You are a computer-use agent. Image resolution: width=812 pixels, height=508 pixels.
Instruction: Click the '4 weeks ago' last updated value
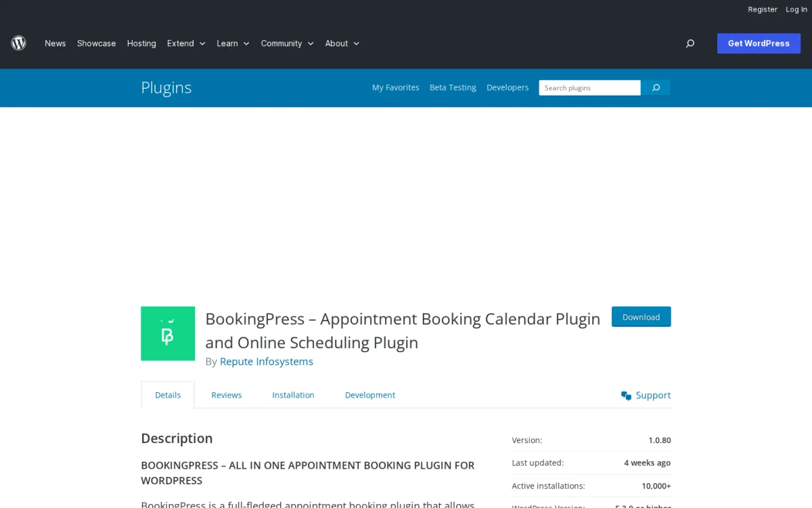pos(648,463)
